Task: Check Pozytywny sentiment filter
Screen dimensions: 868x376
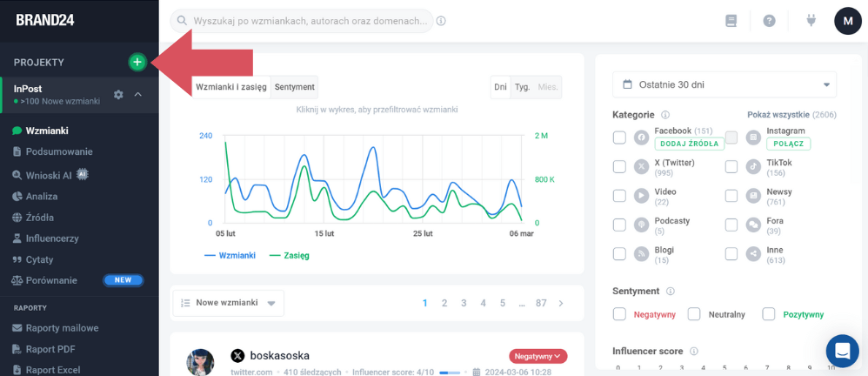Action: pyautogui.click(x=769, y=314)
